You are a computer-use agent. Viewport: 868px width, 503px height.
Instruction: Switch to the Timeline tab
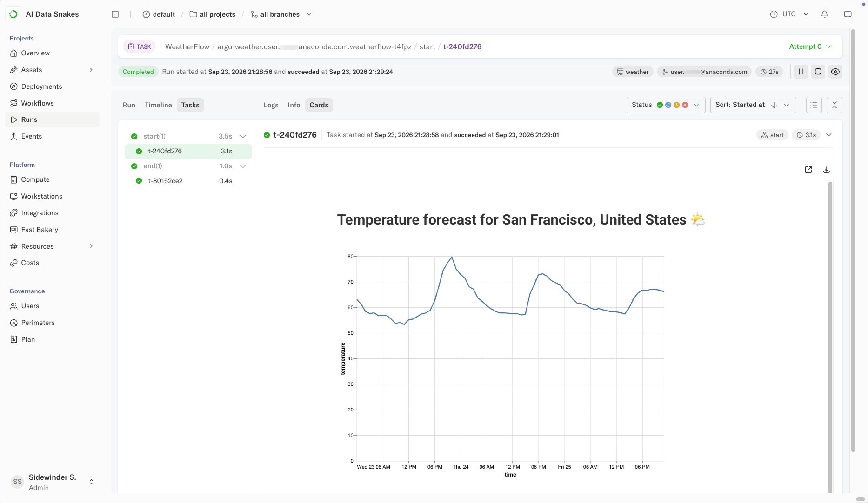[158, 105]
